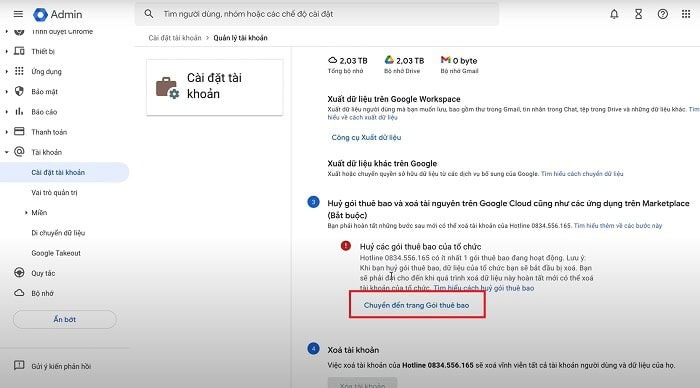Image resolution: width=700 pixels, height=388 pixels.
Task: Click Cài đặt tài khoản breadcrumb link
Action: [175, 38]
